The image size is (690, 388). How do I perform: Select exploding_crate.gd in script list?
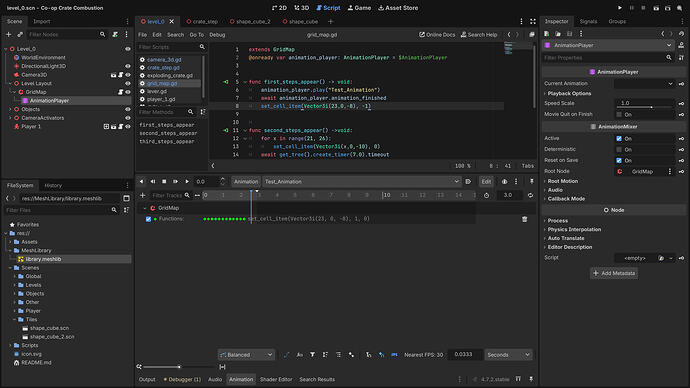click(x=170, y=75)
